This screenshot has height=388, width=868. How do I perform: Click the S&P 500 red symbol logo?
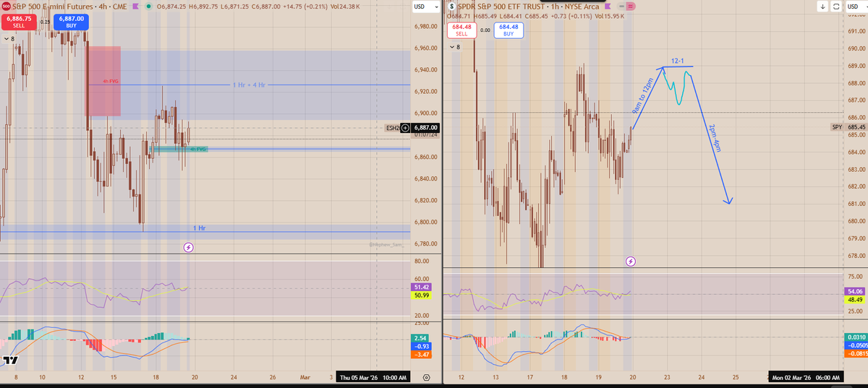(x=5, y=6)
